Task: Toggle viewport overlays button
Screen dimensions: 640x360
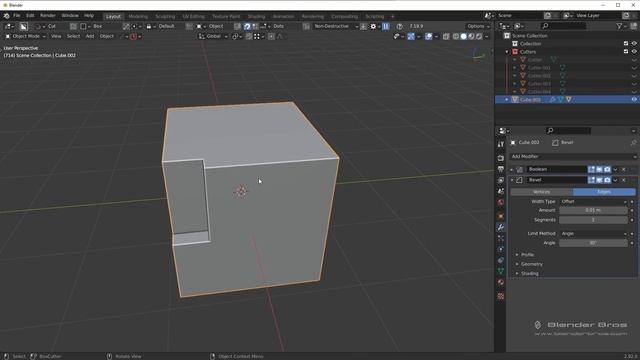Action: [429, 36]
